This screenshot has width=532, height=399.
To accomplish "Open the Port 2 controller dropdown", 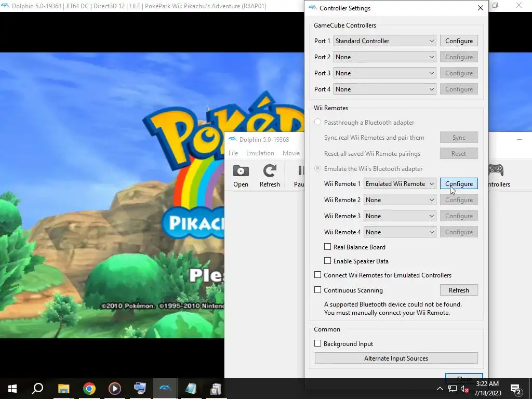I will pyautogui.click(x=385, y=57).
